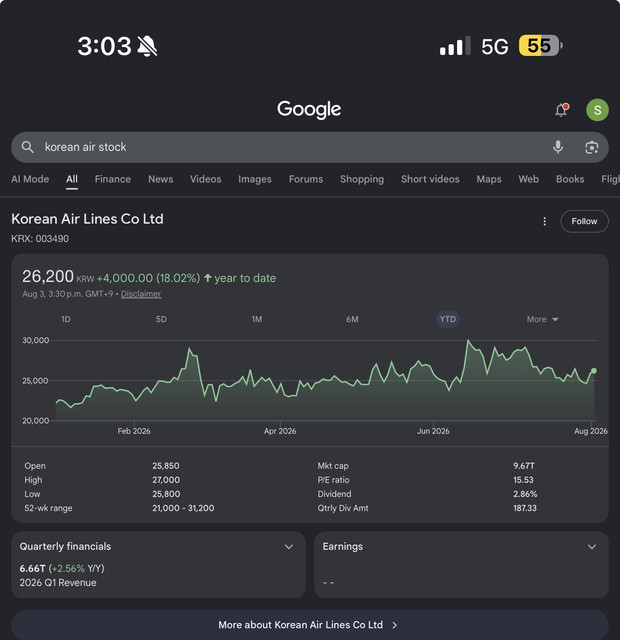
Task: Open the notifications bell
Action: (562, 110)
